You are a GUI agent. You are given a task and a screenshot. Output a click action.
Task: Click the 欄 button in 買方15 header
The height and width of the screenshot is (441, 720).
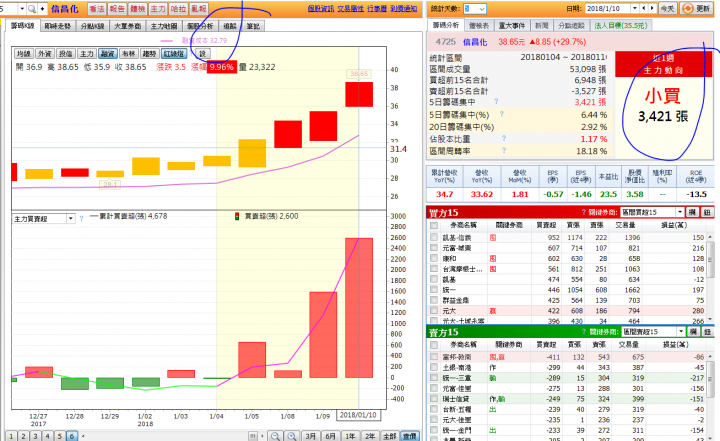(x=693, y=212)
